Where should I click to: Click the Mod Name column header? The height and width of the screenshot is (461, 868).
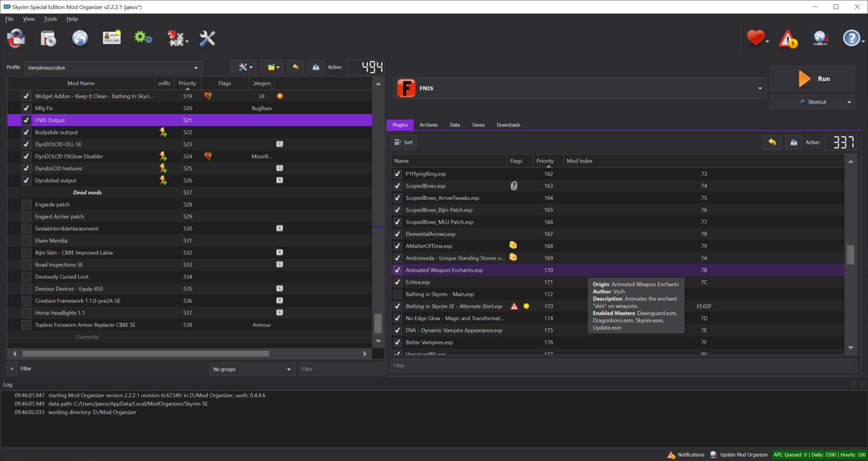click(x=81, y=83)
